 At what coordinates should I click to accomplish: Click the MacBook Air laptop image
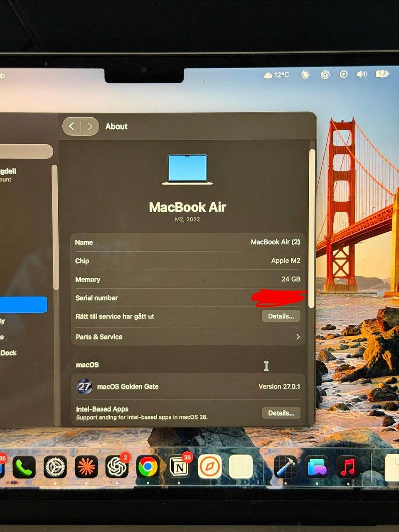tap(187, 170)
